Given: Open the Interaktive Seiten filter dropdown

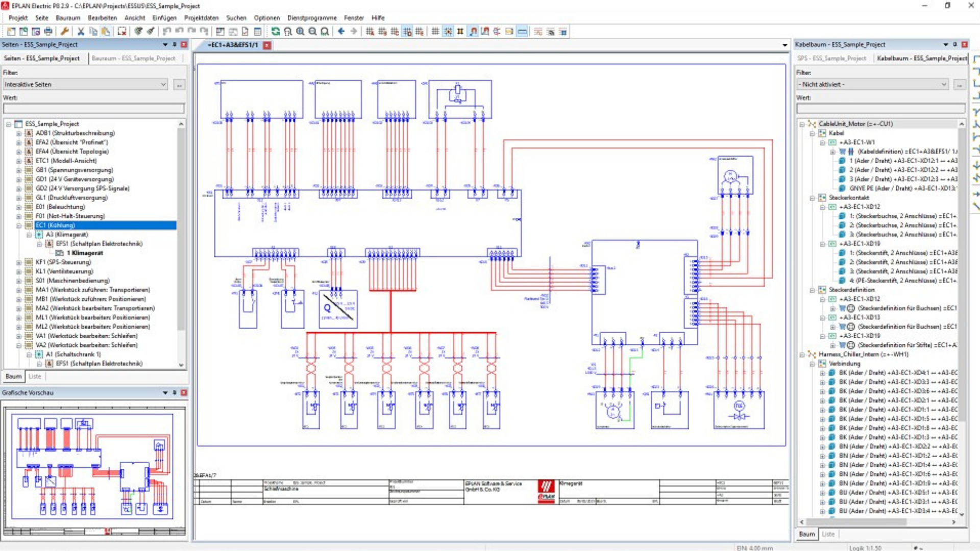Looking at the screenshot, I should 163,85.
